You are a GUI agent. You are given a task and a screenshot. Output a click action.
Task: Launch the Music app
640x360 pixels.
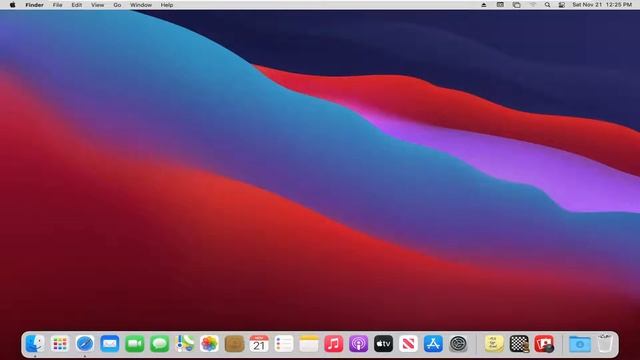pyautogui.click(x=334, y=344)
